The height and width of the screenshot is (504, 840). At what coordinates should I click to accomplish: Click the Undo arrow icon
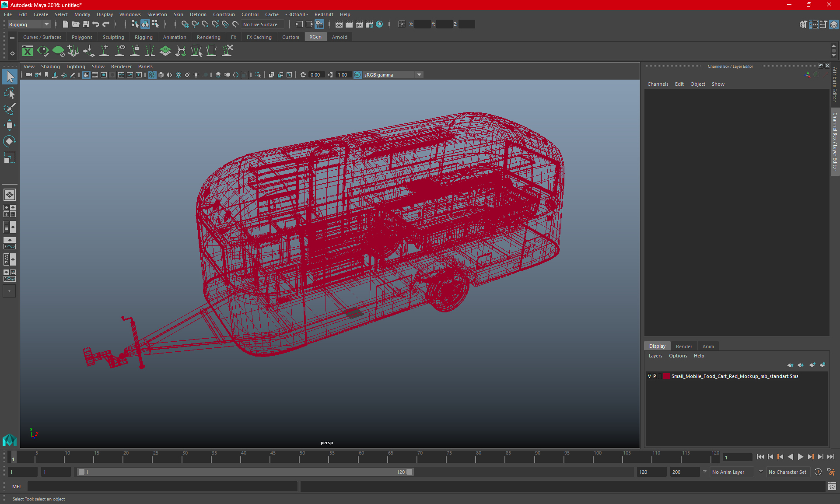click(96, 24)
